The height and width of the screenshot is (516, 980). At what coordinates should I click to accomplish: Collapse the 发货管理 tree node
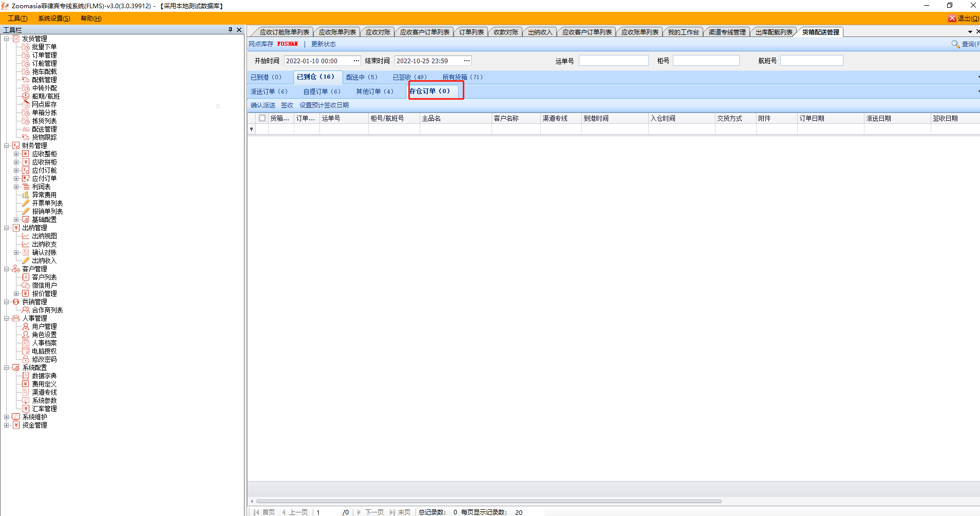click(7, 39)
